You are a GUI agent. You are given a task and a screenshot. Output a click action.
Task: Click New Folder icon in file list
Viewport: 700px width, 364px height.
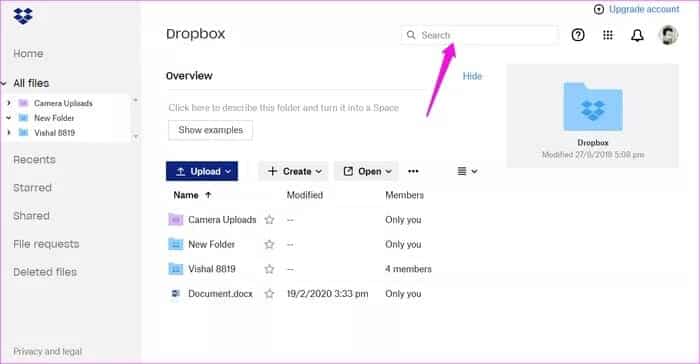point(176,244)
